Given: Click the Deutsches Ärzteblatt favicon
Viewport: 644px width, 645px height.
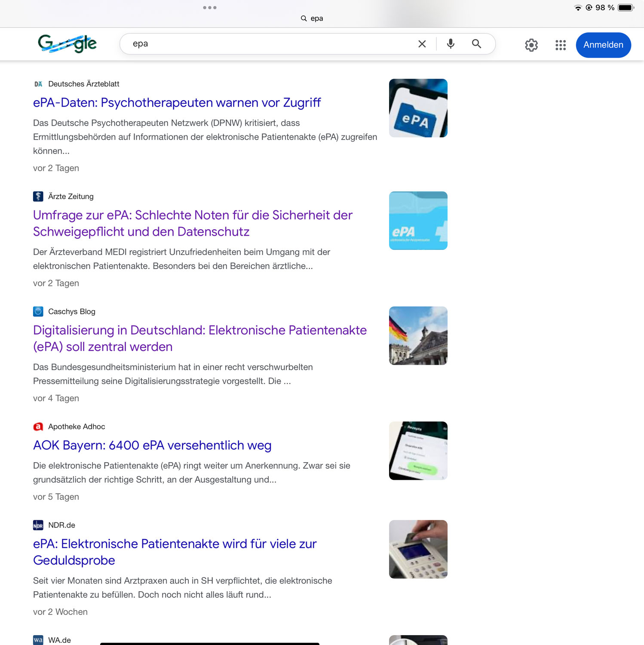Looking at the screenshot, I should pyautogui.click(x=38, y=84).
